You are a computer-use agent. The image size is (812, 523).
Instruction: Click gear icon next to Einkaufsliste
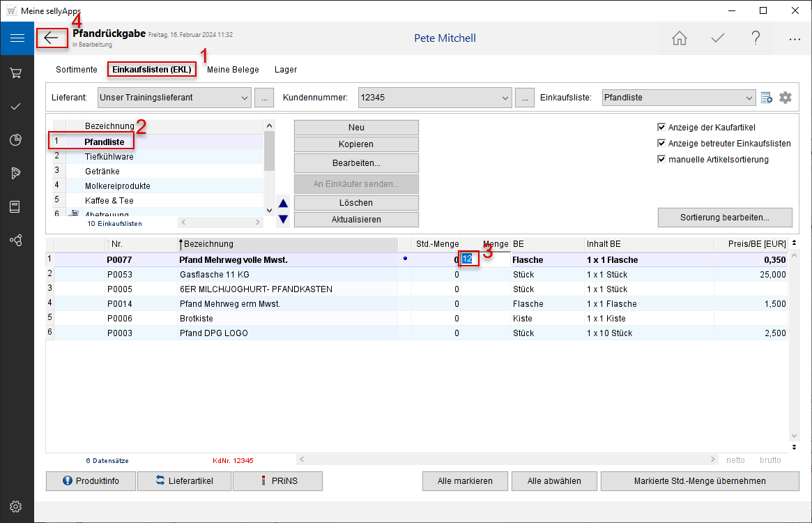786,98
